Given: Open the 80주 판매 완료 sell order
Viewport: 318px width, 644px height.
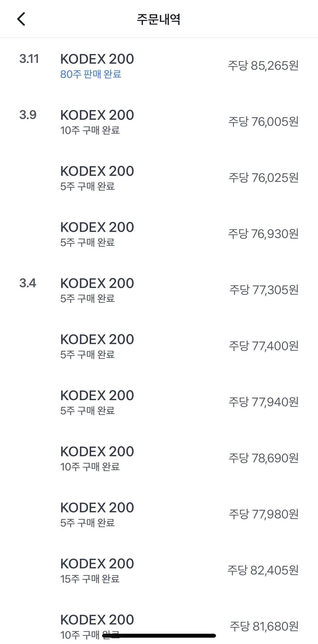Looking at the screenshot, I should click(91, 74).
